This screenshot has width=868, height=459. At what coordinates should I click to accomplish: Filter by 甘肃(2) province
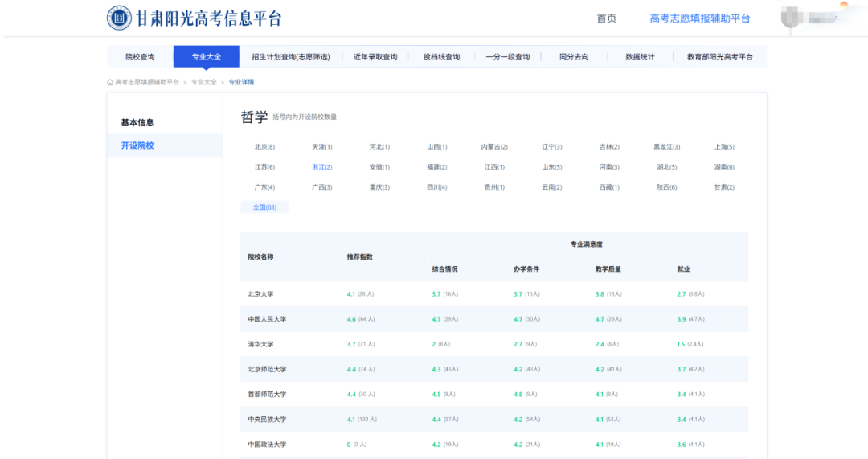[x=724, y=187]
